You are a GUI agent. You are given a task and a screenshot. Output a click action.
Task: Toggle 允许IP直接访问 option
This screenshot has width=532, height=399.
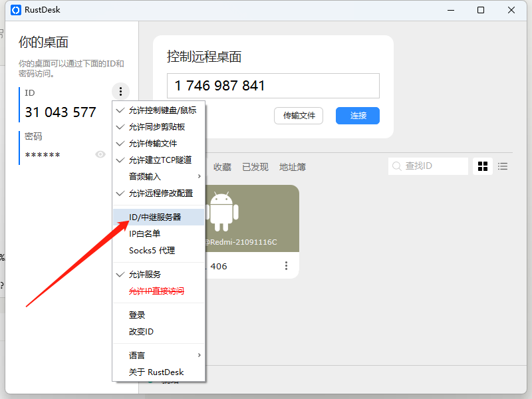[x=159, y=291]
